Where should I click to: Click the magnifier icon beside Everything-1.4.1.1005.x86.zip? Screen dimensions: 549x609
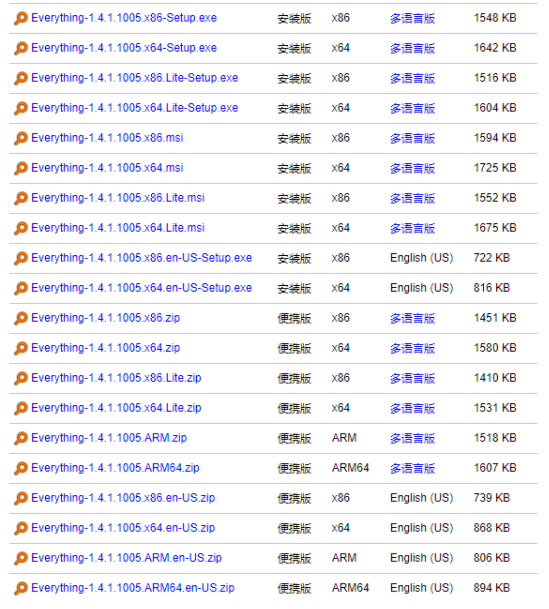21,318
